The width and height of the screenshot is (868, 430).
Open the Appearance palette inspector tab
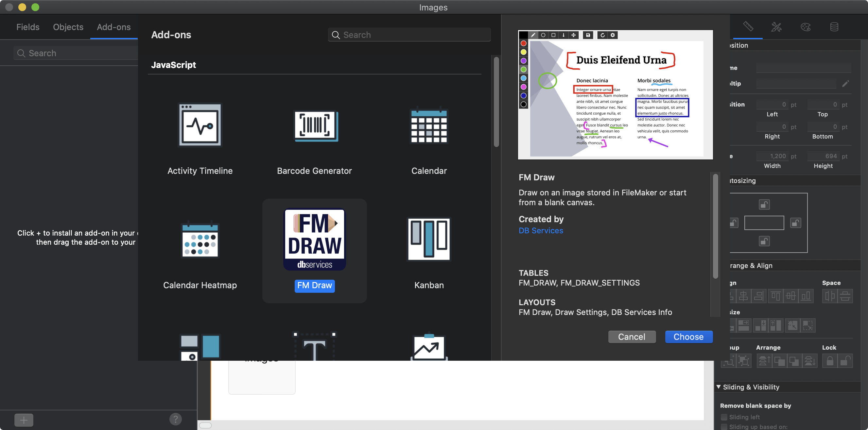pos(805,26)
